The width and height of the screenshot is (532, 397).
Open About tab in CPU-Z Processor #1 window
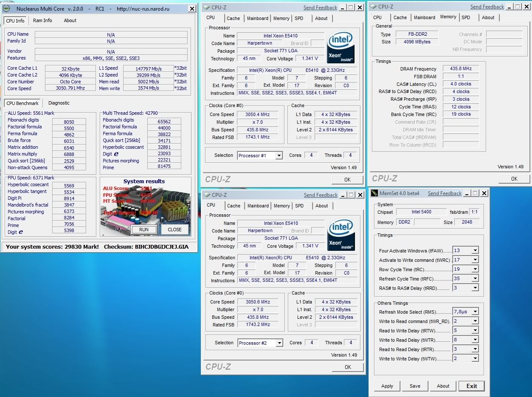click(321, 18)
